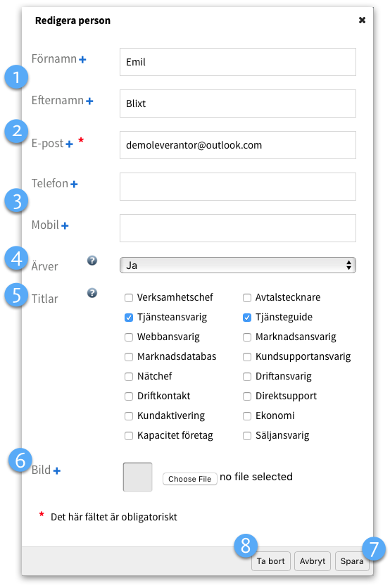Delete person with Ta bort button
Viewport: 390px width, 588px height.
tap(271, 561)
